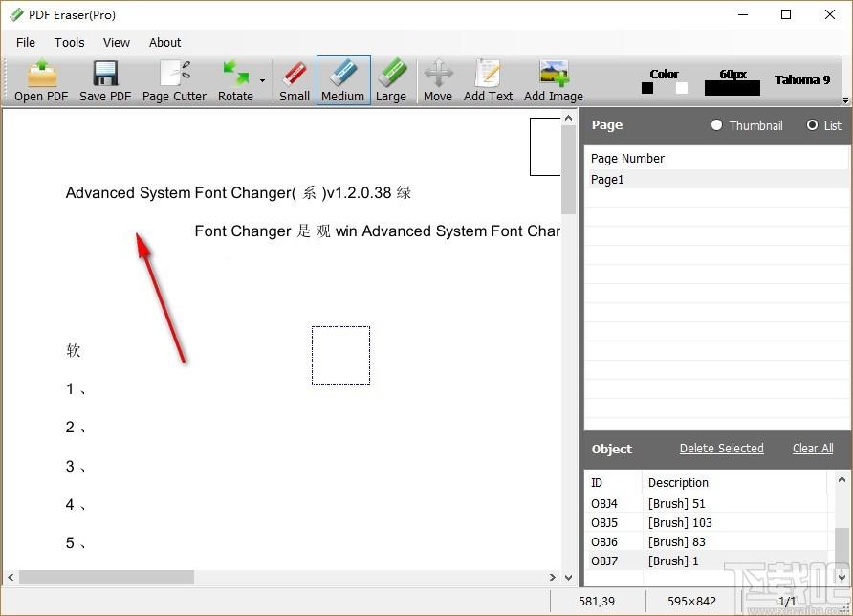Open a PDF with the Open PDF icon

[41, 80]
